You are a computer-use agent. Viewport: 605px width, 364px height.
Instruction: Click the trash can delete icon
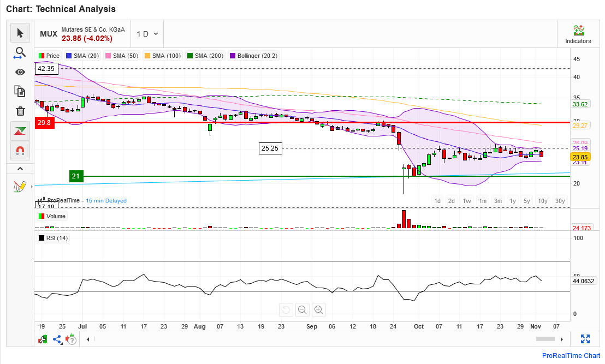click(20, 111)
